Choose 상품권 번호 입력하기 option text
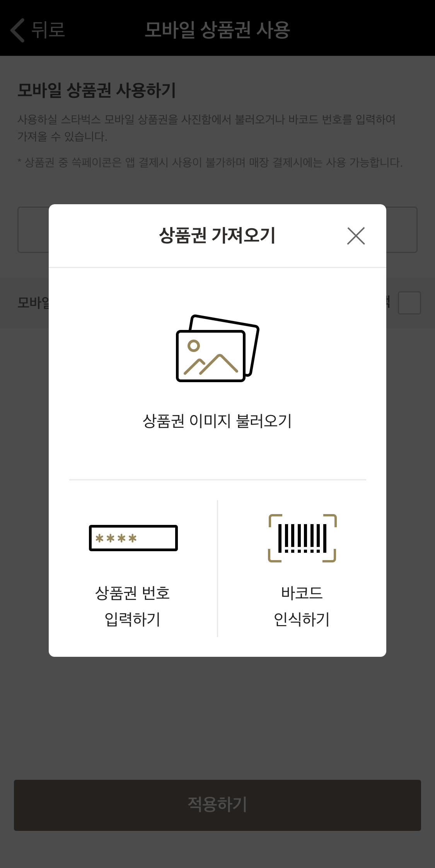The width and height of the screenshot is (435, 868). coord(133,606)
